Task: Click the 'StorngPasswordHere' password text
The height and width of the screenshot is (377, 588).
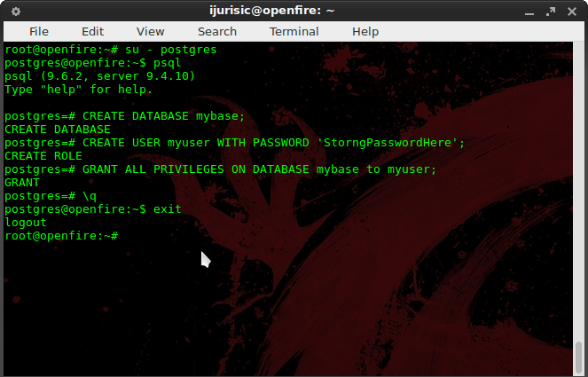Action: point(388,143)
